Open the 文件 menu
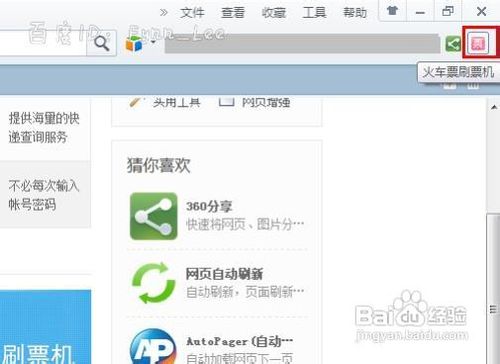This screenshot has width=500, height=364. coord(192,13)
